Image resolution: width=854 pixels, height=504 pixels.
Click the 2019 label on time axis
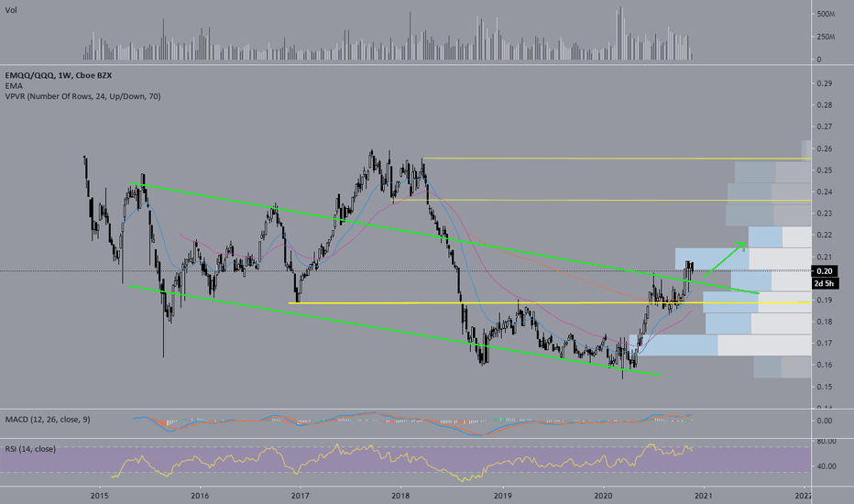click(503, 495)
